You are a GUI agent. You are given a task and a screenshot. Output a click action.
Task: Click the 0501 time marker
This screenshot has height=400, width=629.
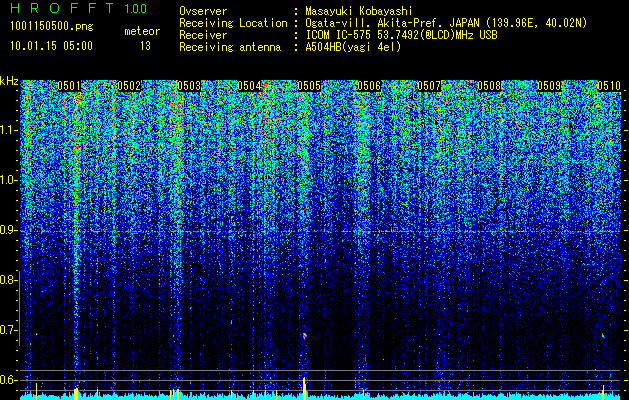[69, 86]
